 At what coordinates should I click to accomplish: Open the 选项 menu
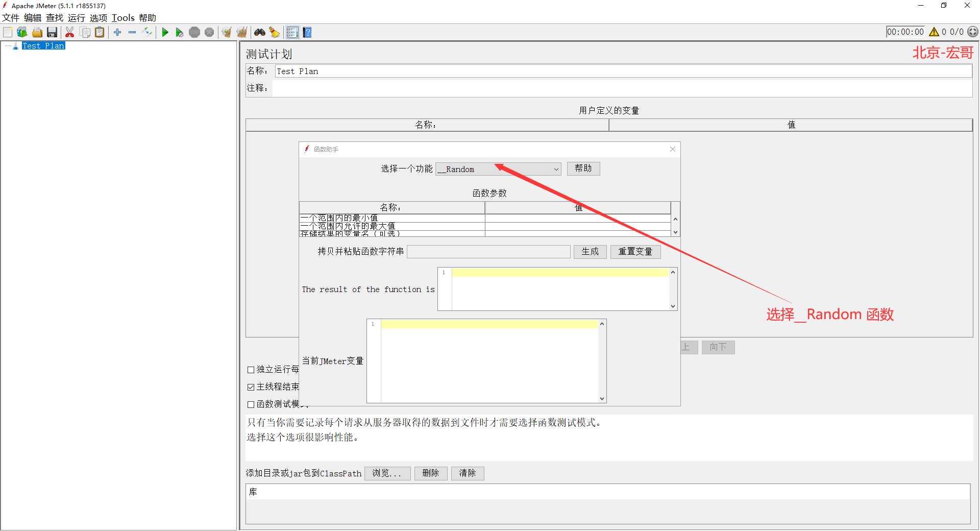point(99,18)
